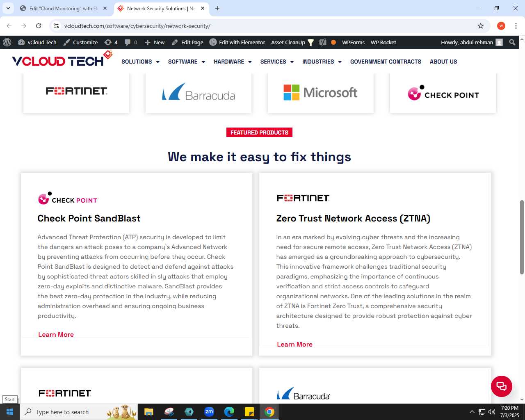Click the Yoast SEO icon
Viewport: 525px width, 420px height.
(323, 42)
